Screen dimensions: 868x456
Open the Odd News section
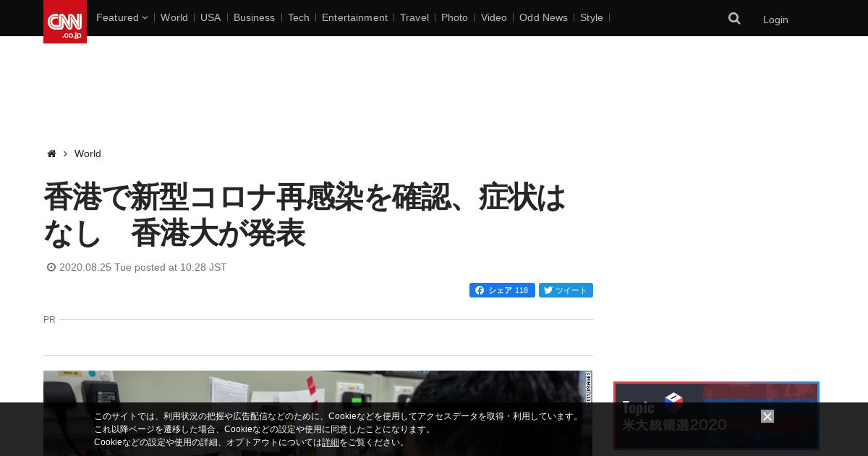click(543, 17)
